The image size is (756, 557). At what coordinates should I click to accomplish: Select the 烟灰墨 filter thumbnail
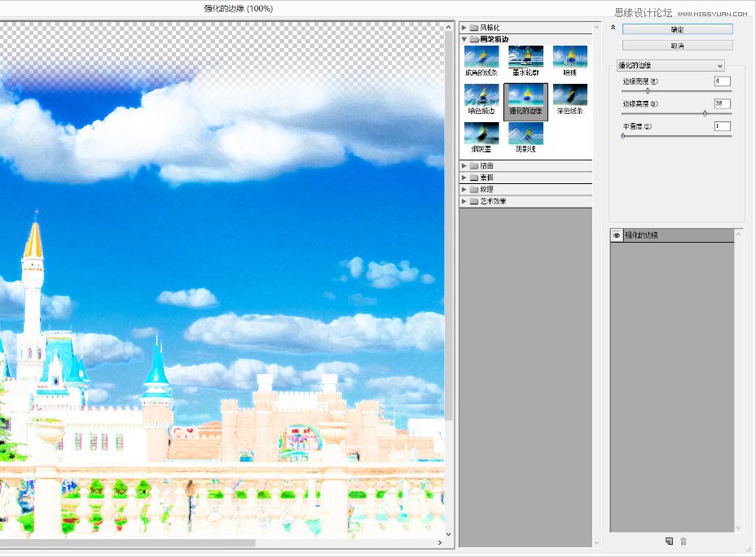pyautogui.click(x=481, y=138)
